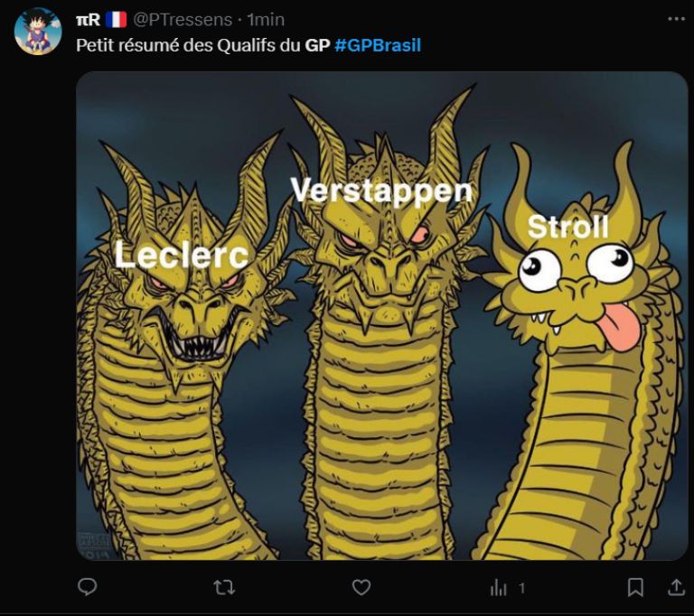
Task: Open the #GPBrasil hashtag link
Action: (x=378, y=45)
